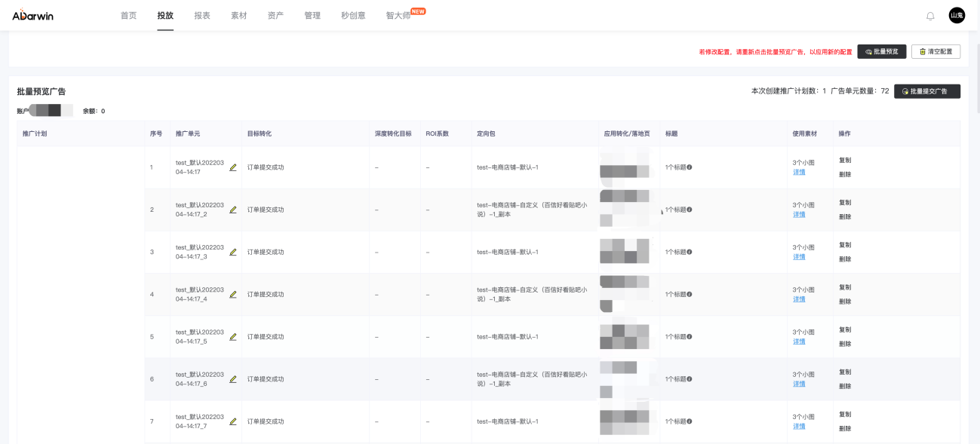Open the 山兔 user avatar
Image resolution: width=980 pixels, height=444 pixels.
(956, 14)
